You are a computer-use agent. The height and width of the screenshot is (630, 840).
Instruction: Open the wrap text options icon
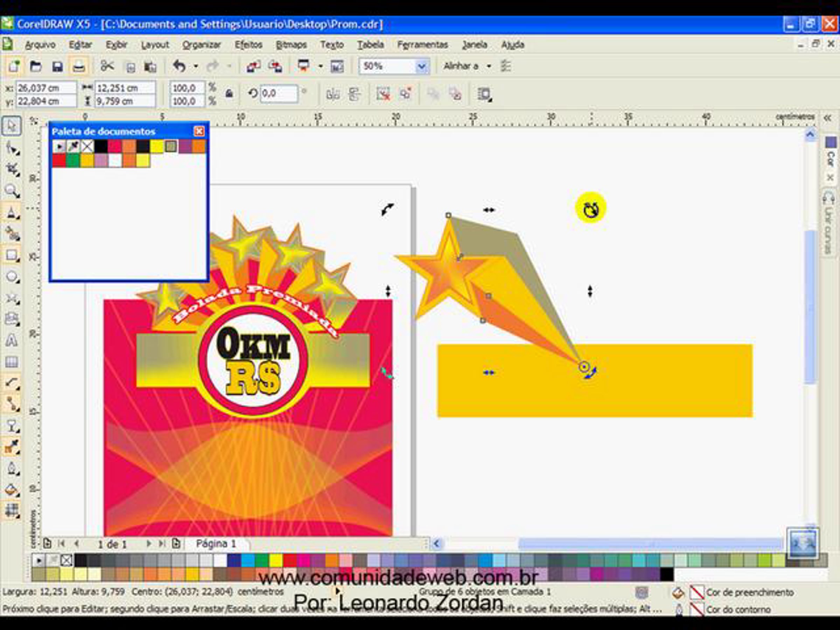tap(484, 94)
